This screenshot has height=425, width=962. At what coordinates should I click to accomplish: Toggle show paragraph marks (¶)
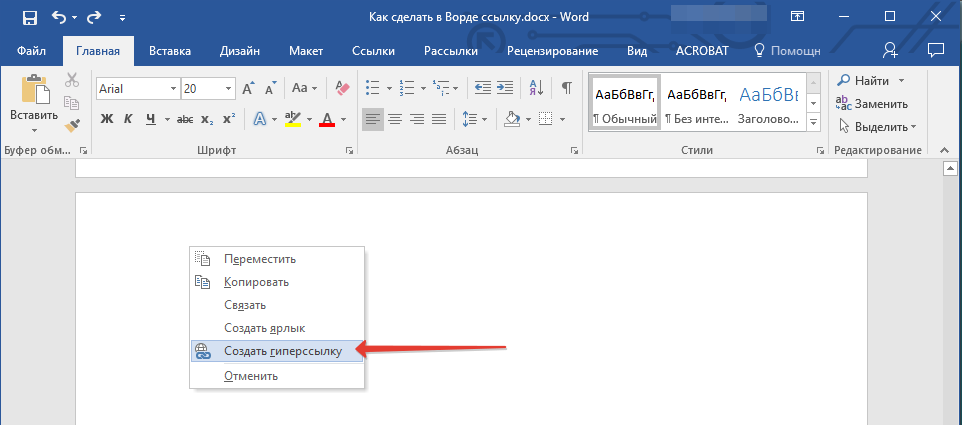tap(566, 88)
